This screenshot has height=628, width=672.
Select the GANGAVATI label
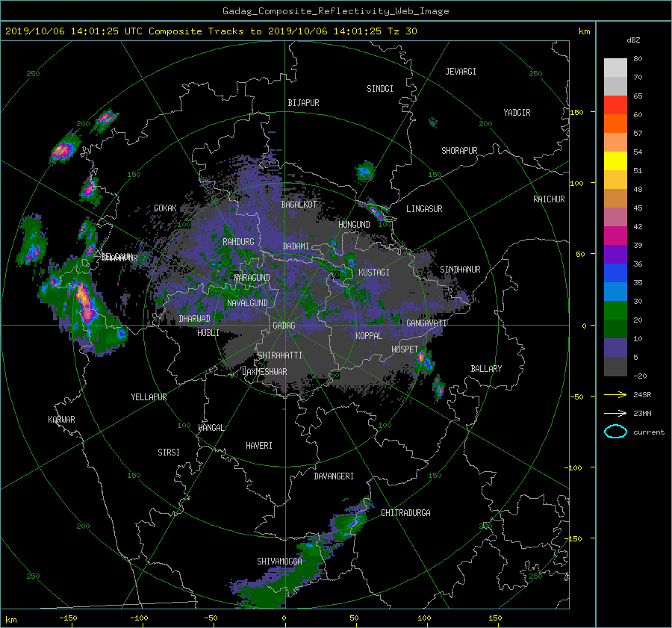(x=426, y=323)
